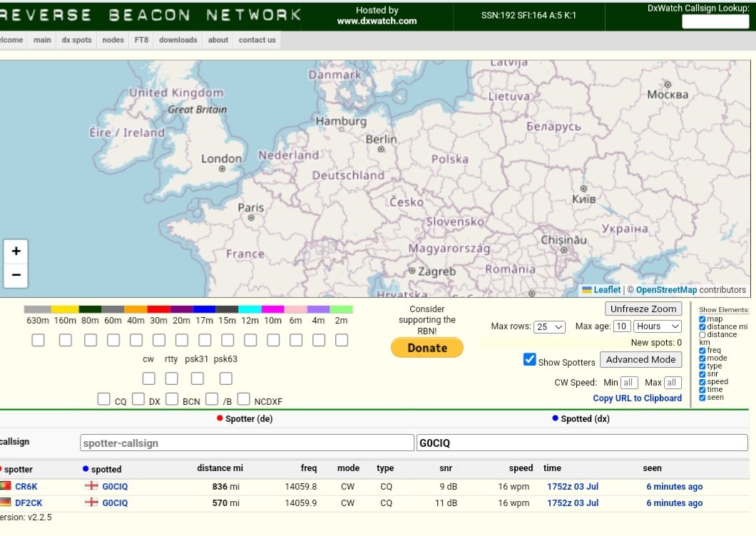This screenshot has height=536, width=756.
Task: Open the DF2CK spotter callsign link
Action: click(x=29, y=502)
